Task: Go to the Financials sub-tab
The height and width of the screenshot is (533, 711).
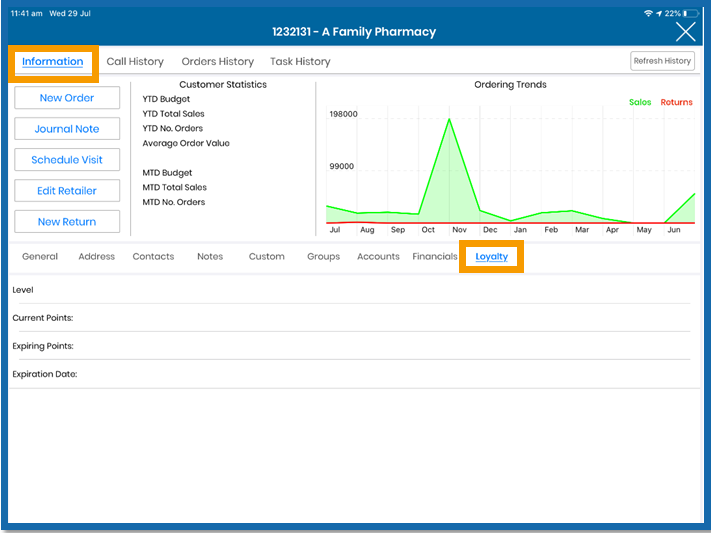Action: (x=435, y=256)
